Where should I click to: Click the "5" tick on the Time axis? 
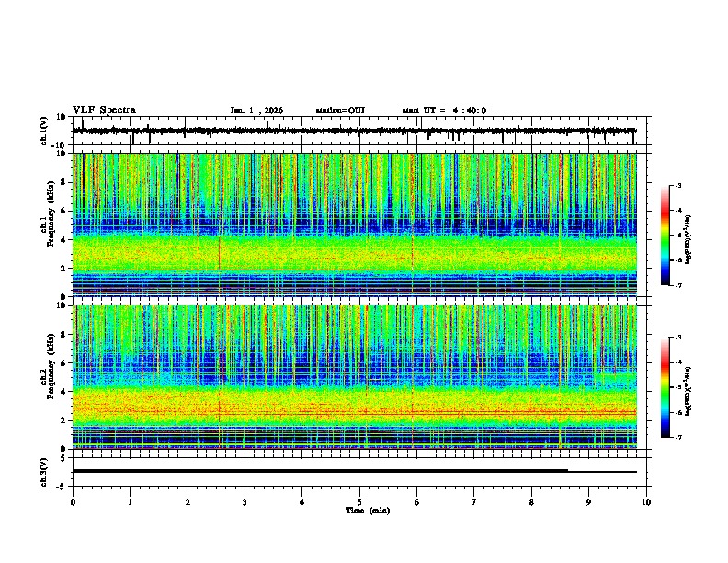coord(359,502)
